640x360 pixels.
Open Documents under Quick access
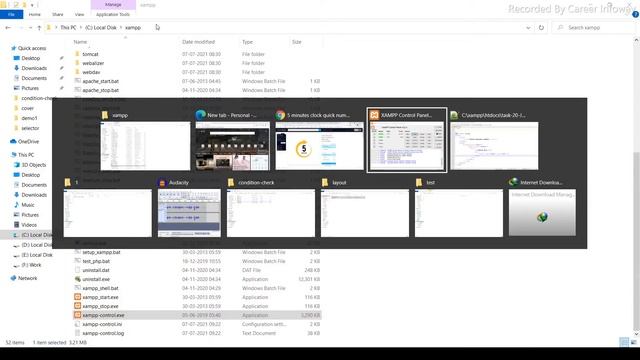[34, 78]
